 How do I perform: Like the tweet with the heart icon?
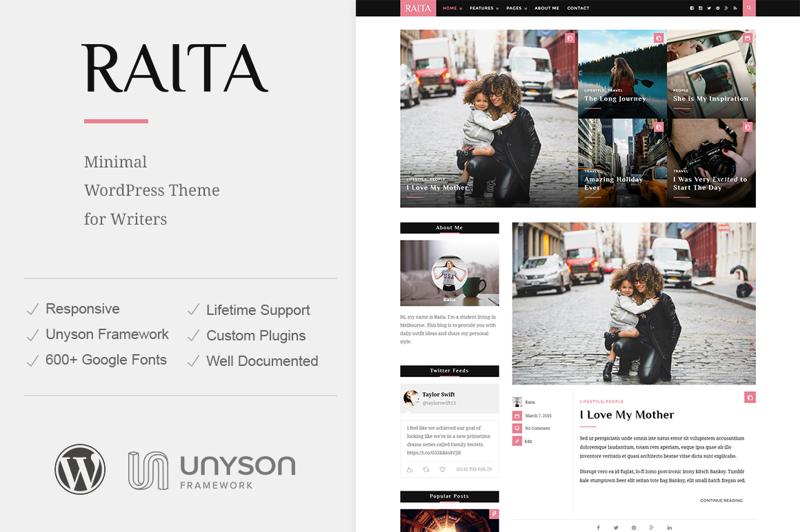[442, 469]
